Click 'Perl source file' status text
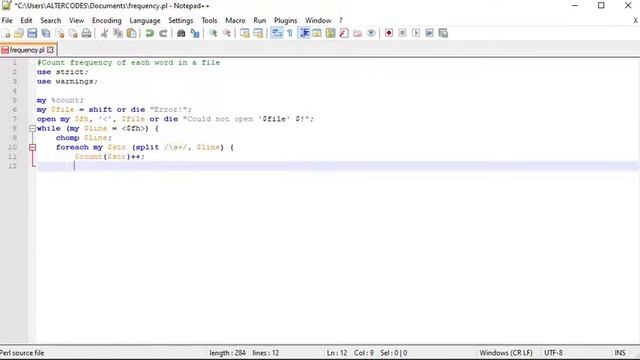 pos(22,353)
